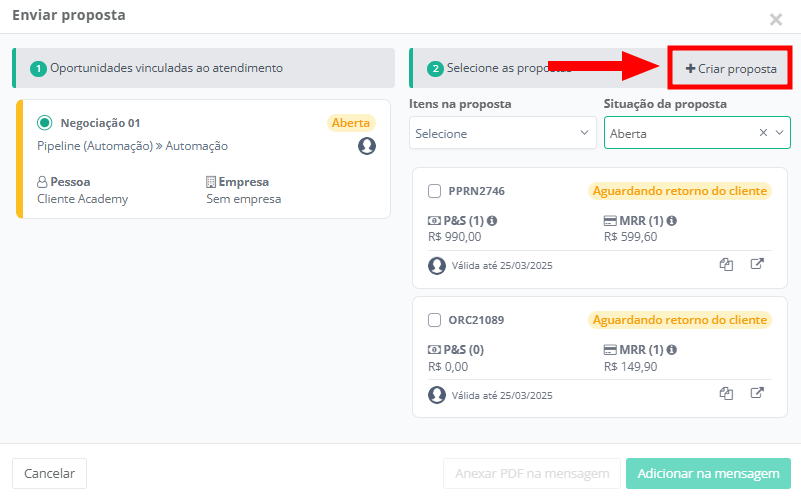
Task: Click the info icon next to PPRN2746 P&S
Action: click(490, 220)
